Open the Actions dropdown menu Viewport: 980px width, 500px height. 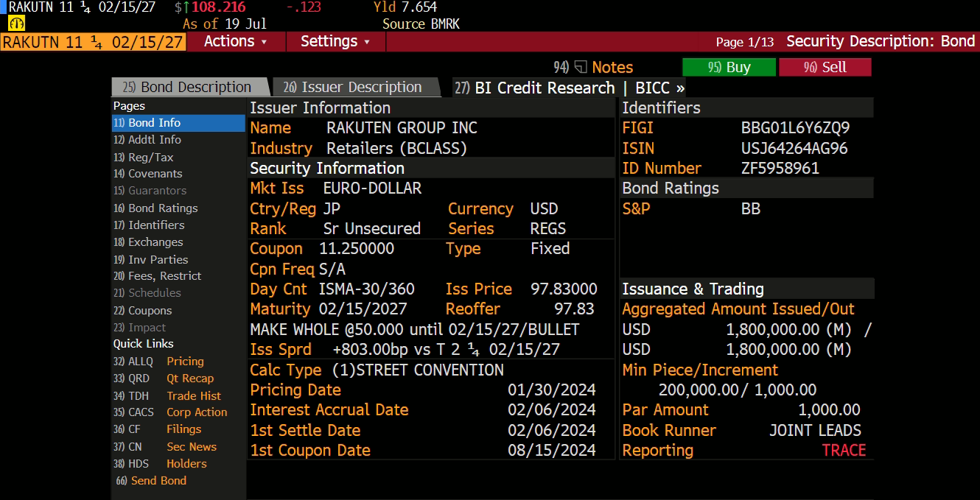click(236, 41)
